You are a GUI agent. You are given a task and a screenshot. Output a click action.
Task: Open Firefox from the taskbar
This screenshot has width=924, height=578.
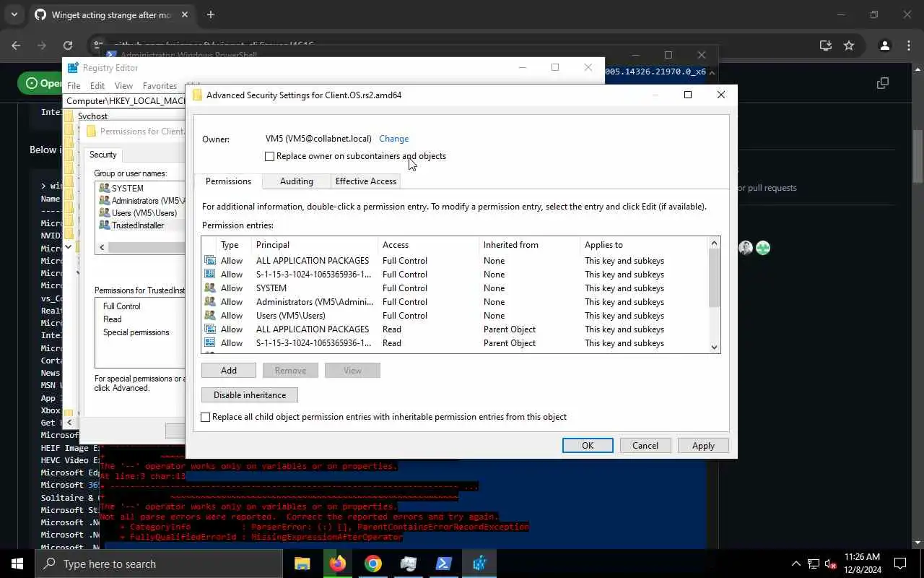click(x=338, y=564)
